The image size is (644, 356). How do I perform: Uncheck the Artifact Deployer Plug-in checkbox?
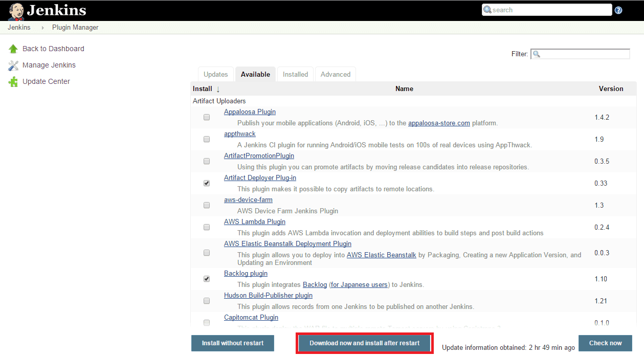[x=207, y=183]
